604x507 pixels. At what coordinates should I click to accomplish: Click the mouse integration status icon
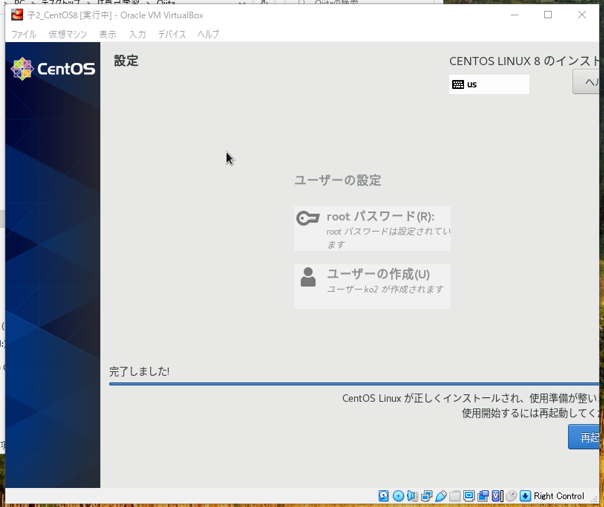coord(511,495)
